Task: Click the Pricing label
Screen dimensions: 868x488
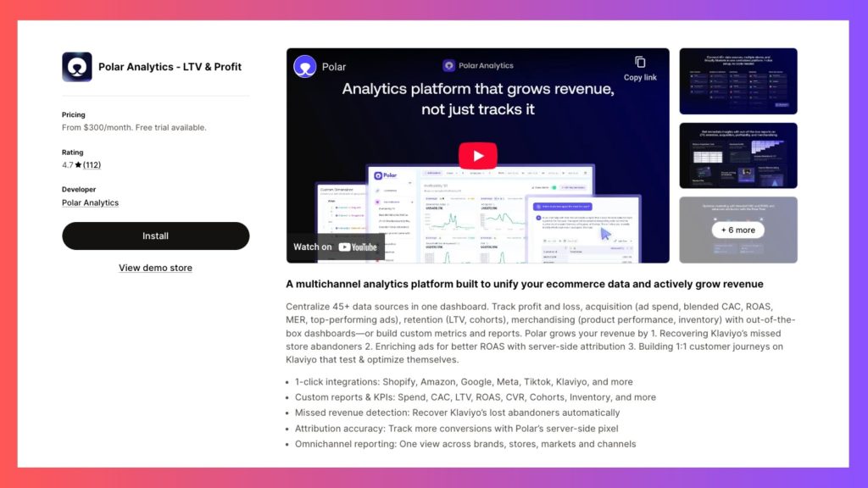Action: tap(74, 114)
